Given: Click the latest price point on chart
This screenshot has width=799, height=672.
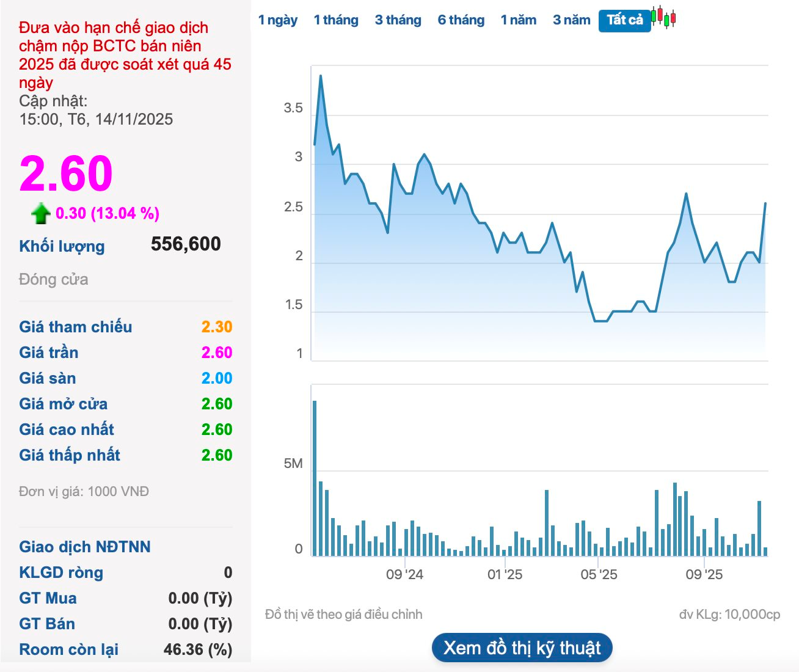Looking at the screenshot, I should [x=765, y=204].
